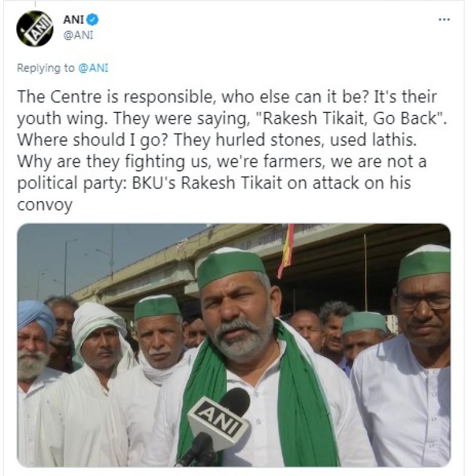Open the ANI profile avatar
Screen dimensions: 472x476
click(x=35, y=28)
